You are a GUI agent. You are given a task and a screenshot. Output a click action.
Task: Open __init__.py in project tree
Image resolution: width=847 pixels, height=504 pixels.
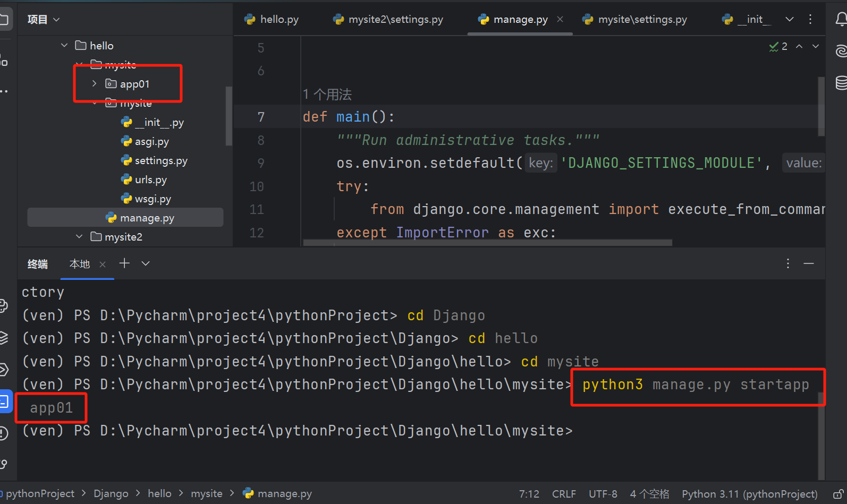[x=152, y=123]
